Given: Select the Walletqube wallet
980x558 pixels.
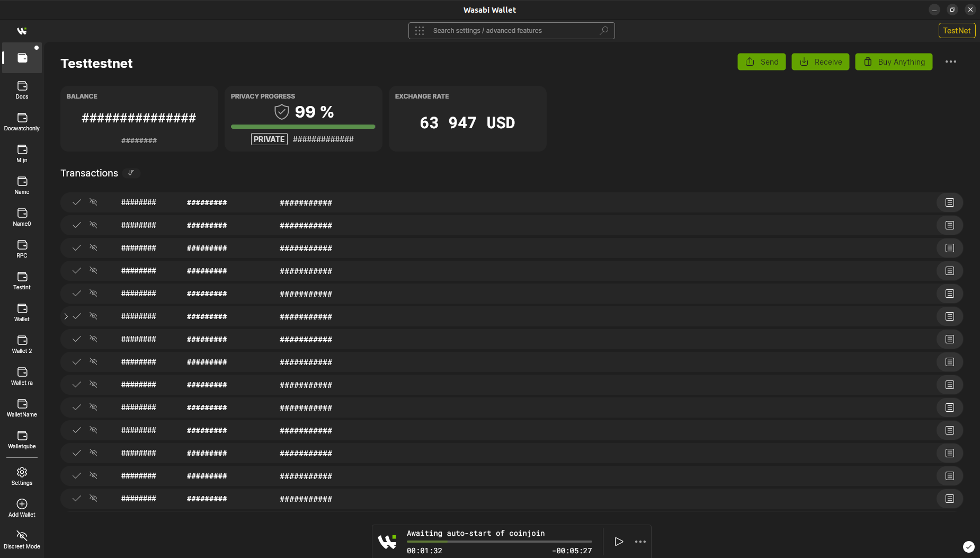Looking at the screenshot, I should tap(22, 439).
